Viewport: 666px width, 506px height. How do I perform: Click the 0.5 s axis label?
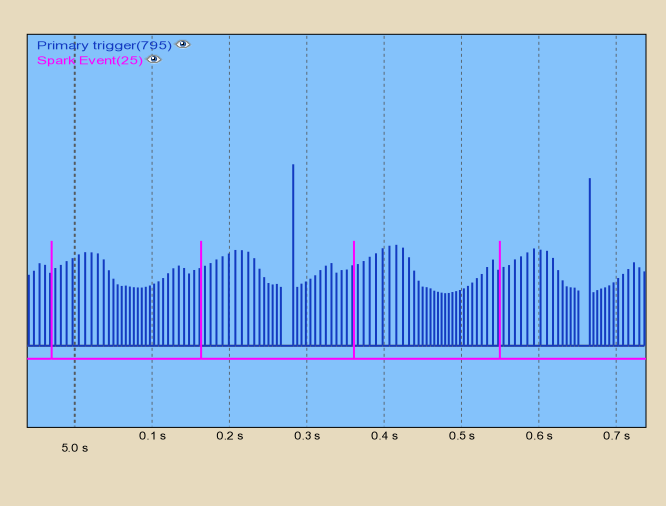pos(461,436)
